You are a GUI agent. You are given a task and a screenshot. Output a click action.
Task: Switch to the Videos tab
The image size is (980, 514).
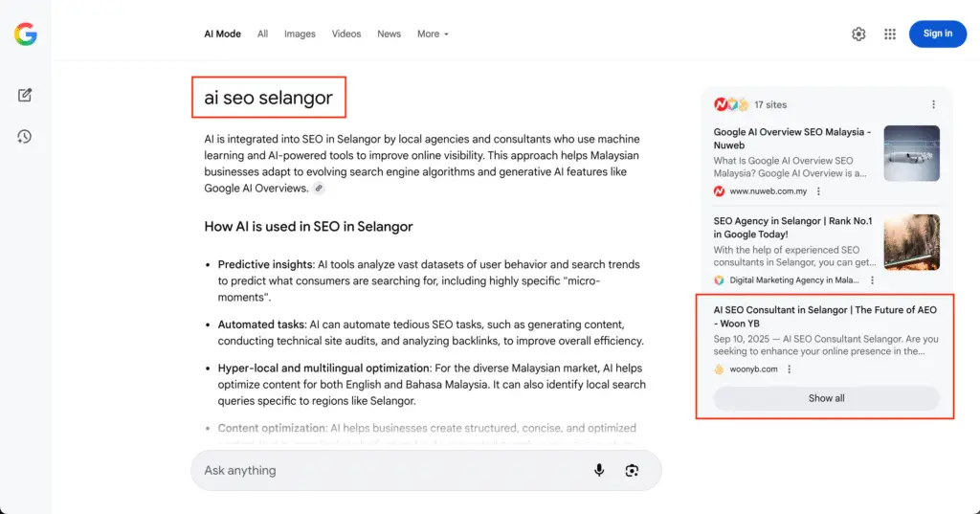pos(346,34)
